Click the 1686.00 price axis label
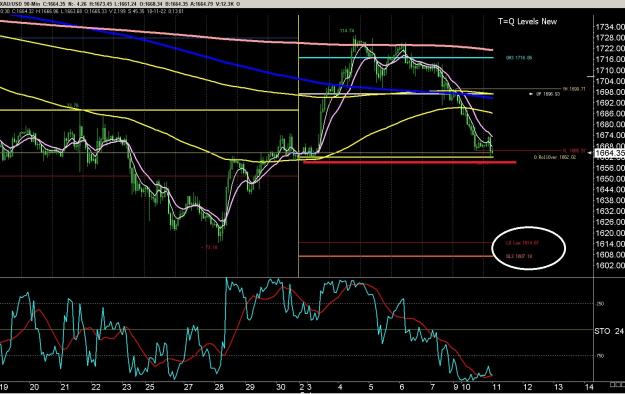This screenshot has height=394, width=625. (609, 114)
